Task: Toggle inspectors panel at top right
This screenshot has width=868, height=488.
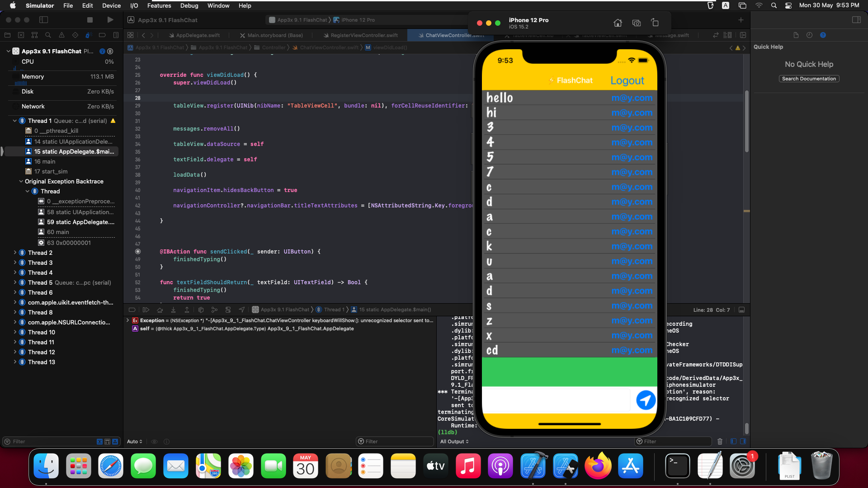Action: pyautogui.click(x=856, y=20)
